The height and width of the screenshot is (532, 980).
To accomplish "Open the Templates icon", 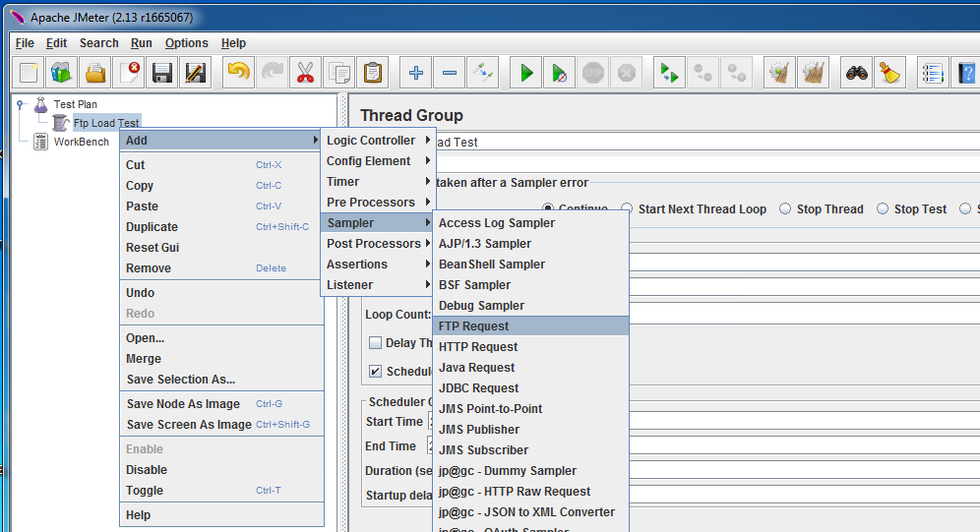I will pyautogui.click(x=61, y=73).
